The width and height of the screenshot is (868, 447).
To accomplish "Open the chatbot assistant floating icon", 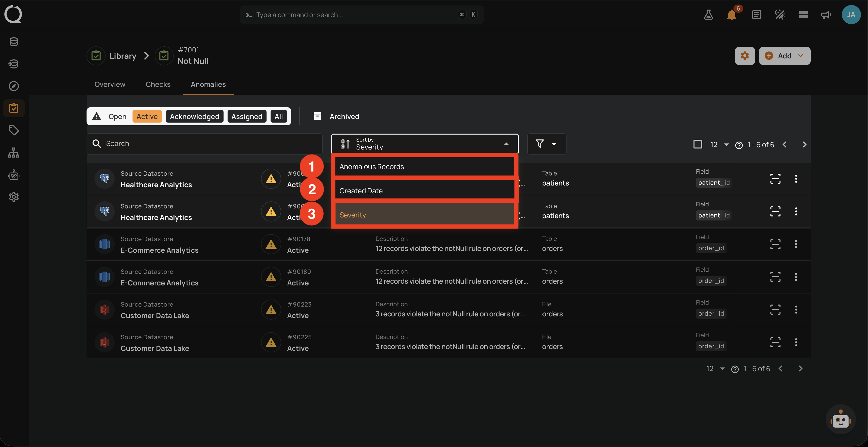I will pos(840,419).
